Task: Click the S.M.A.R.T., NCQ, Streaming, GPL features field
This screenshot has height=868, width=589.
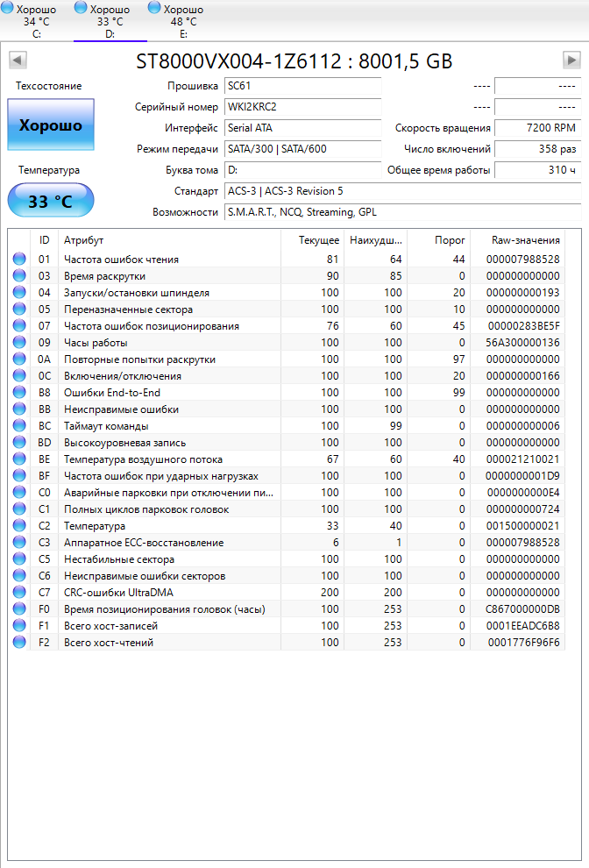Action: point(403,212)
